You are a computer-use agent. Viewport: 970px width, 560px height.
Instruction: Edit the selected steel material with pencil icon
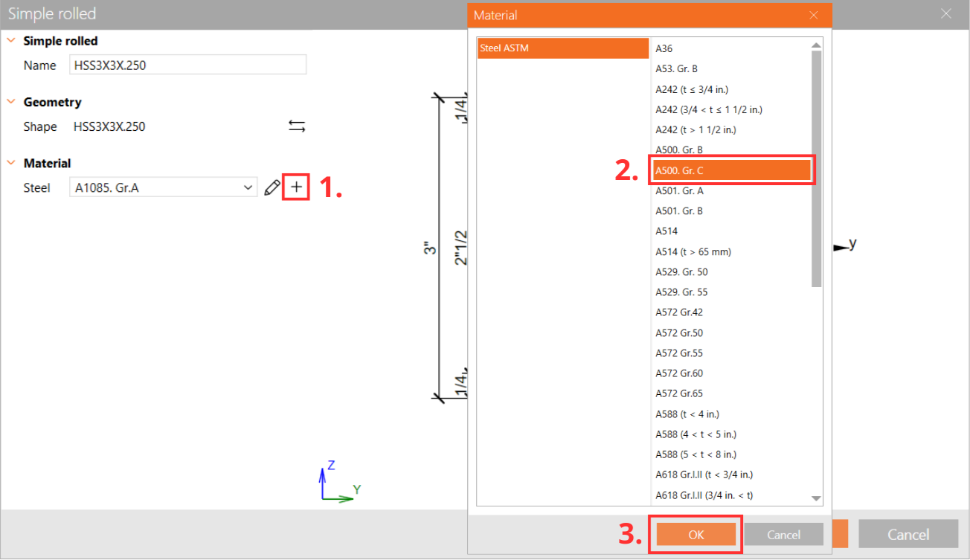271,187
